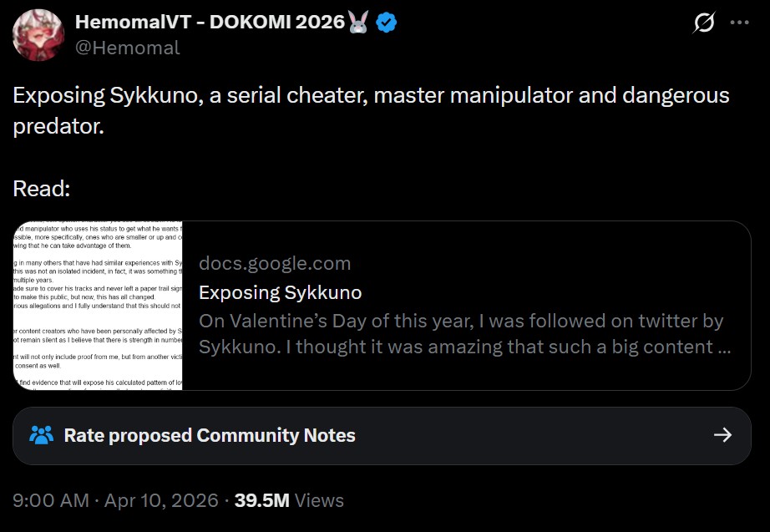Viewport: 770px width, 532px height.
Task: Open the @Hemomal handle link
Action: pos(128,48)
